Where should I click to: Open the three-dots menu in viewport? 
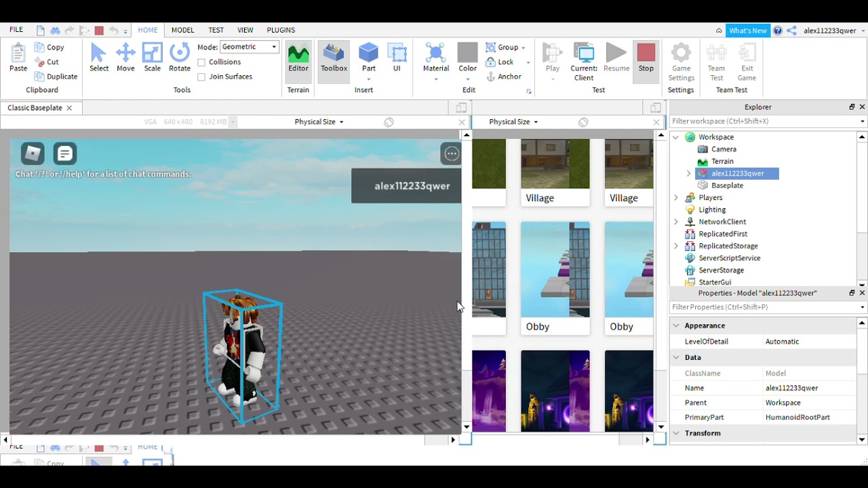(x=452, y=154)
